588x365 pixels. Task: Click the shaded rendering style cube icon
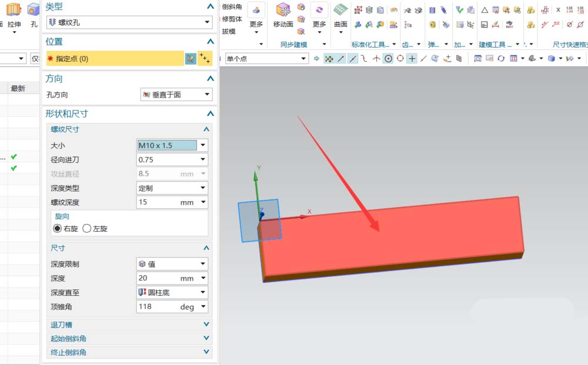552,58
